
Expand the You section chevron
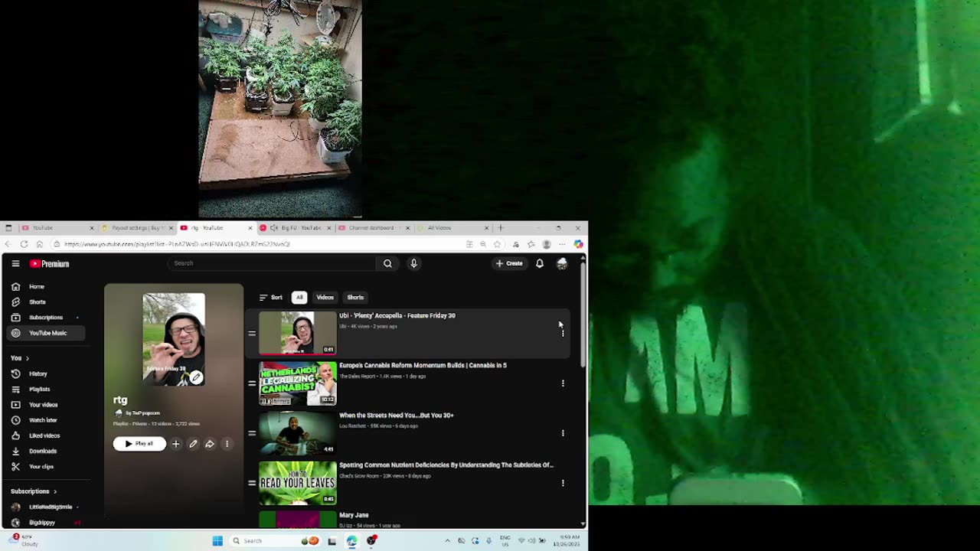click(28, 358)
